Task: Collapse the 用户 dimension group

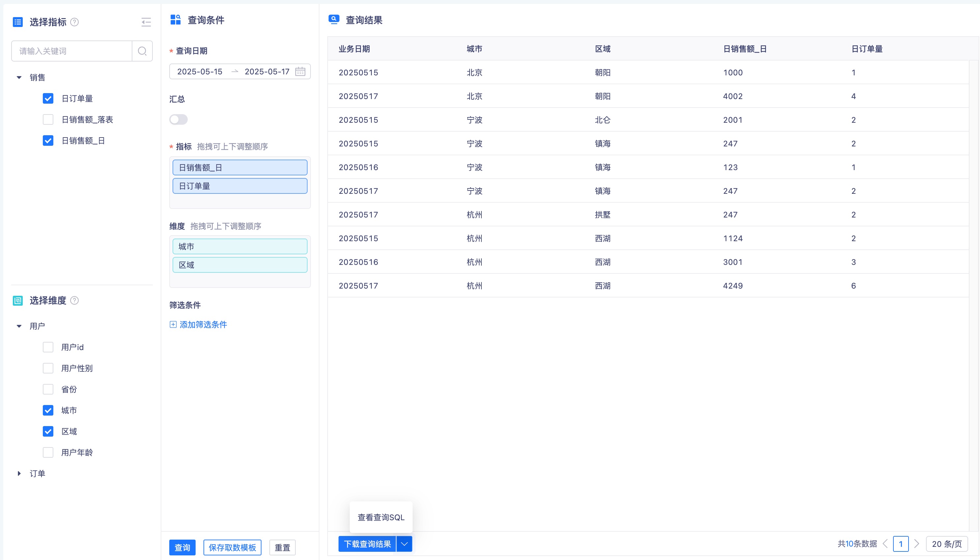Action: point(19,326)
